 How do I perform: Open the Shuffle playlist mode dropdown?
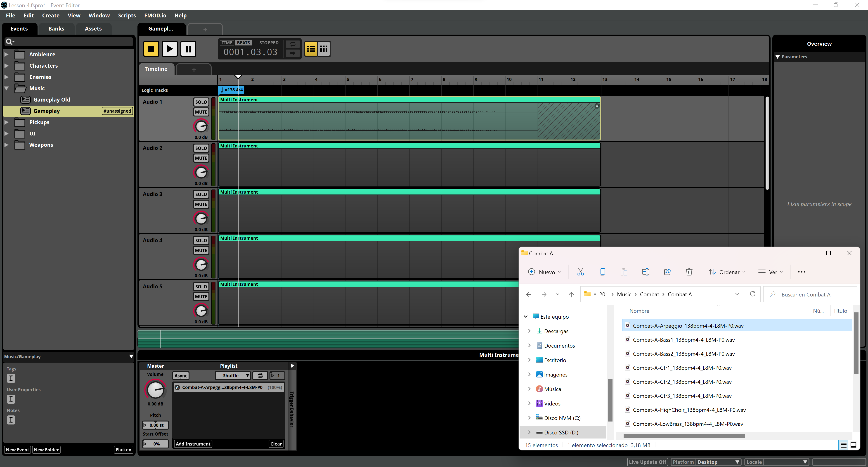click(233, 375)
